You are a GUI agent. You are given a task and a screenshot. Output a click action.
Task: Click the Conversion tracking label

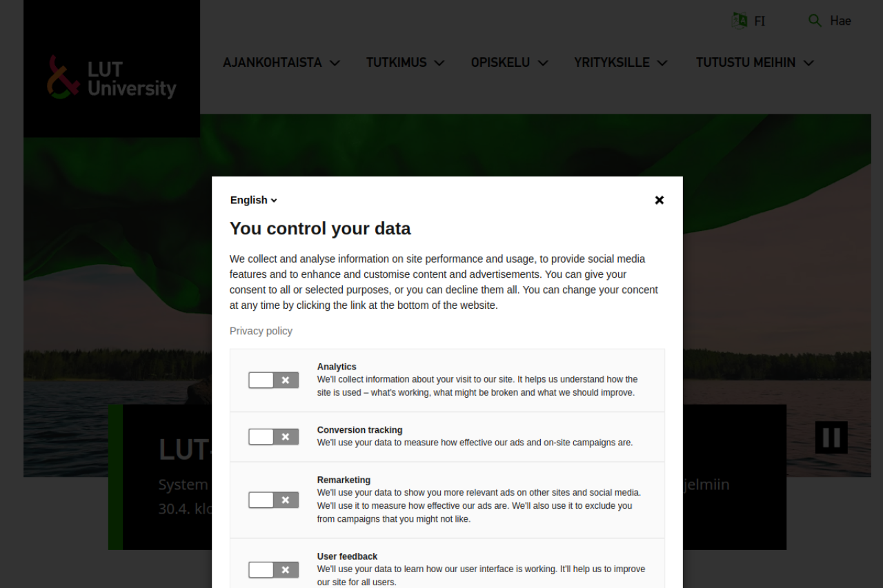pyautogui.click(x=359, y=429)
